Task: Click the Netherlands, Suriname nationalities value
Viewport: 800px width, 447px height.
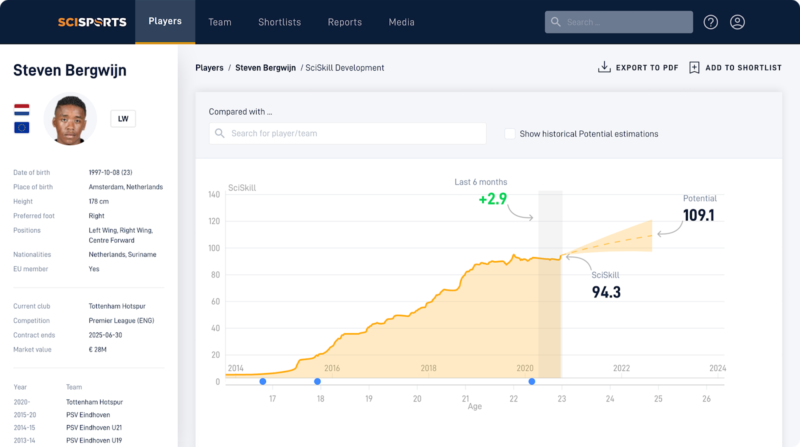Action: [122, 254]
